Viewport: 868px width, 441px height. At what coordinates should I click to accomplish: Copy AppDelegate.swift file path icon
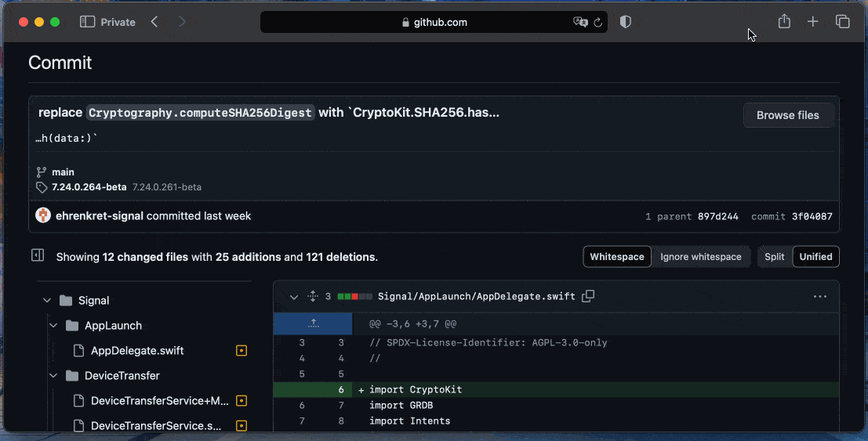tap(588, 296)
